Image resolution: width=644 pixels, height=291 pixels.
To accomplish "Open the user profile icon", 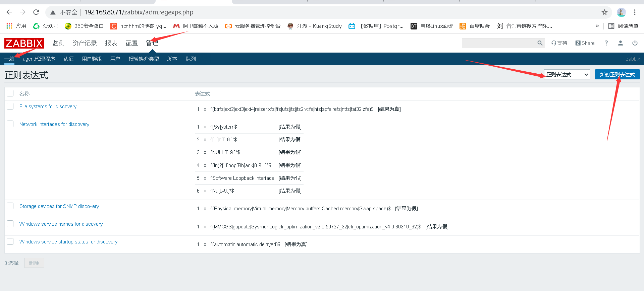I will click(621, 43).
